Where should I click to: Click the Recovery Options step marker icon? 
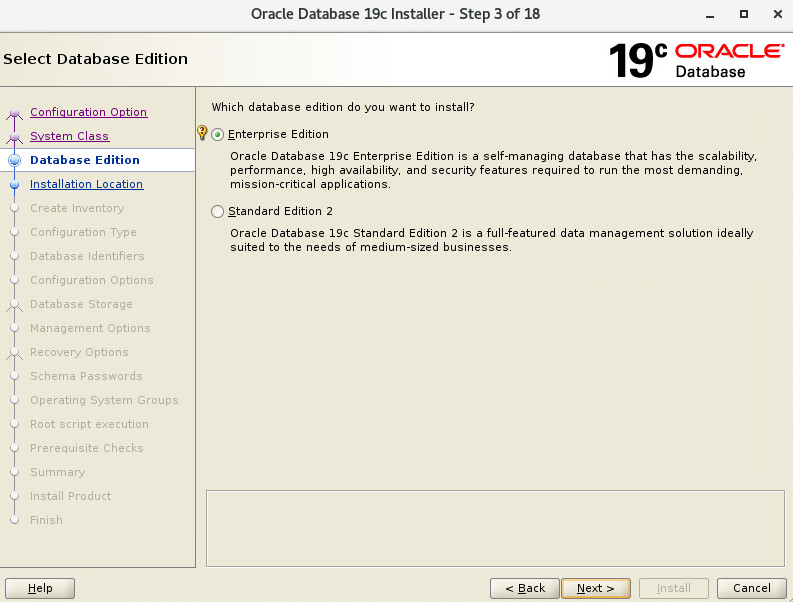(15, 353)
